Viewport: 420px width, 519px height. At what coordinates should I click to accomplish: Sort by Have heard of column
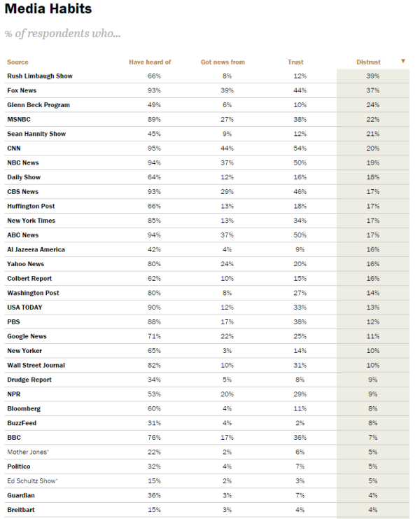(150, 62)
